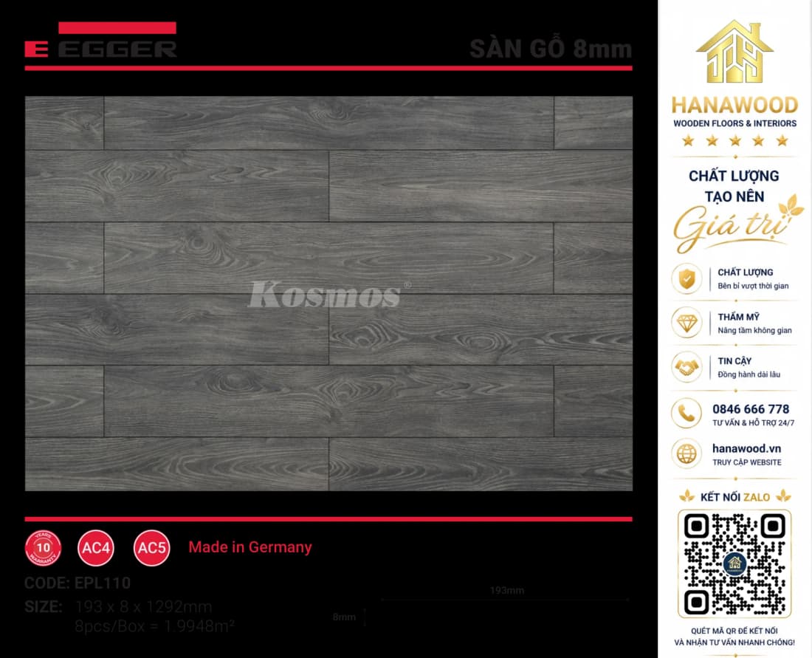Click the "Nâng tầm không gian" text
Screen dimensions: 812x658
point(754,331)
